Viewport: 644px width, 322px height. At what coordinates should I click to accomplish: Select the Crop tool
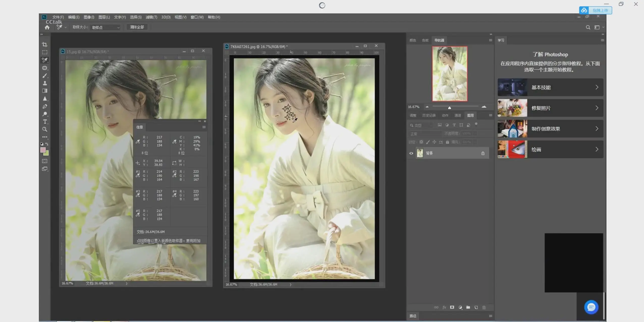(x=45, y=45)
